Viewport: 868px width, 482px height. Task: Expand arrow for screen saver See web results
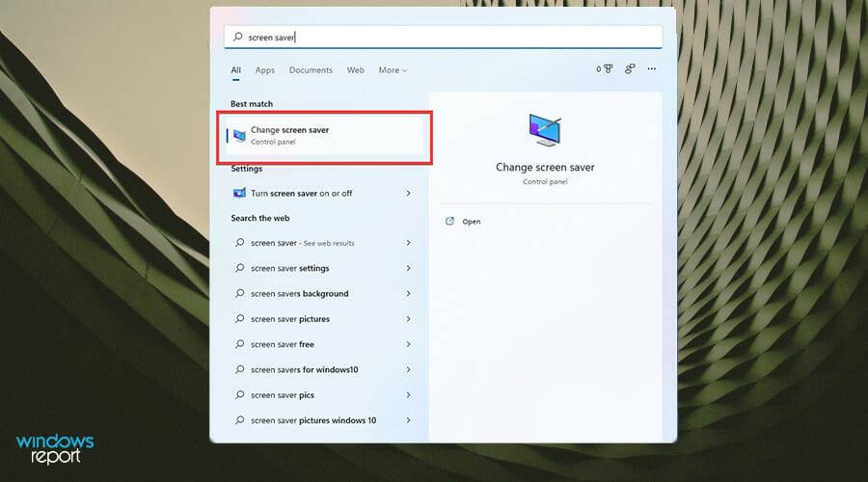click(409, 243)
